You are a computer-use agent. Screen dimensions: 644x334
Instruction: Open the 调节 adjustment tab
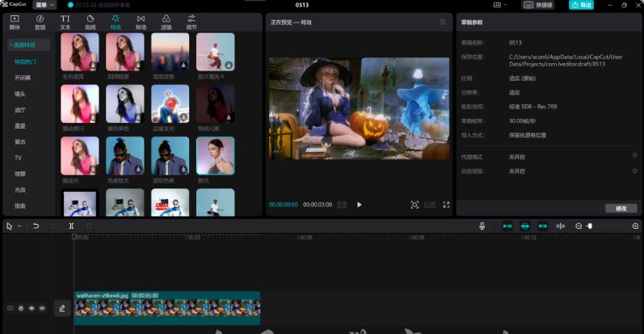click(x=192, y=22)
